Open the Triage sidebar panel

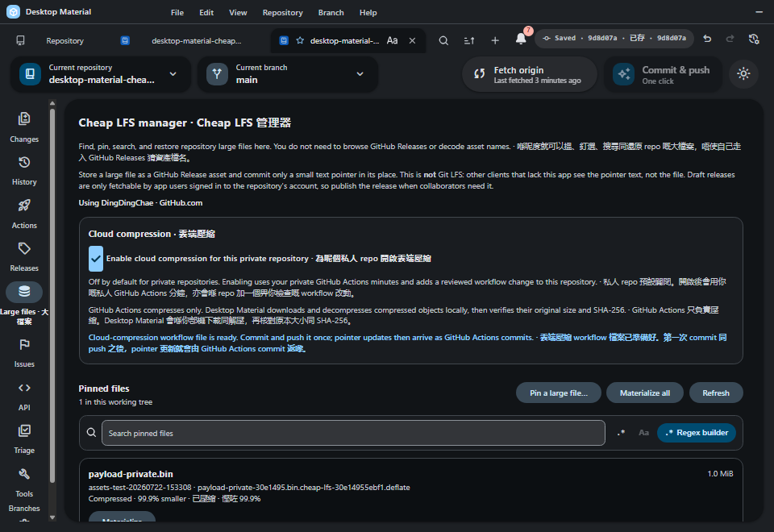[x=24, y=439]
